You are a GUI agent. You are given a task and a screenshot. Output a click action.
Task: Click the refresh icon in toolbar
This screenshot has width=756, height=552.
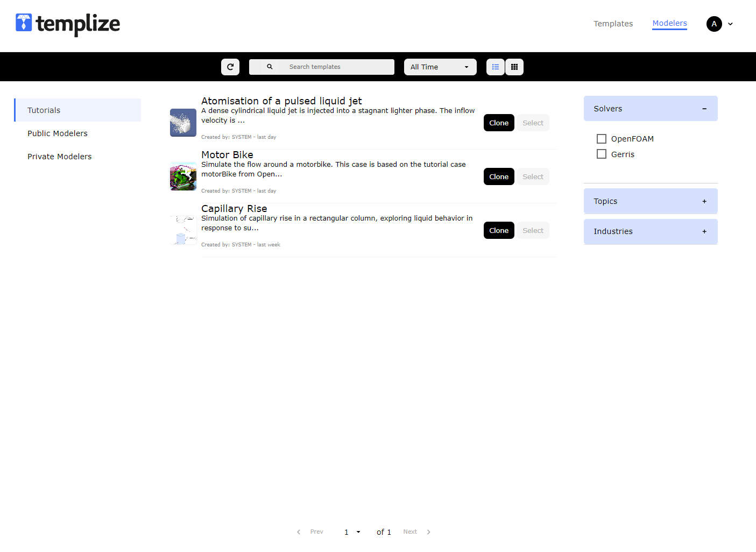(230, 67)
